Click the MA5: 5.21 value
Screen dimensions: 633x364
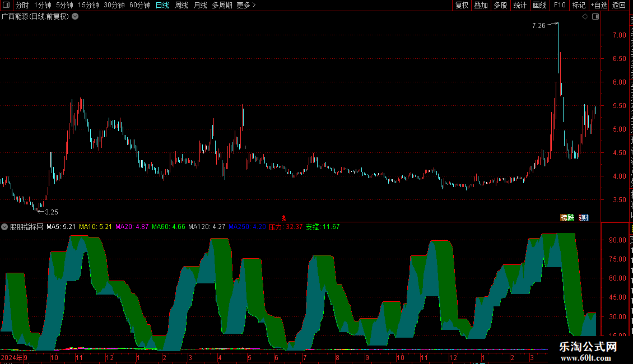point(61,227)
